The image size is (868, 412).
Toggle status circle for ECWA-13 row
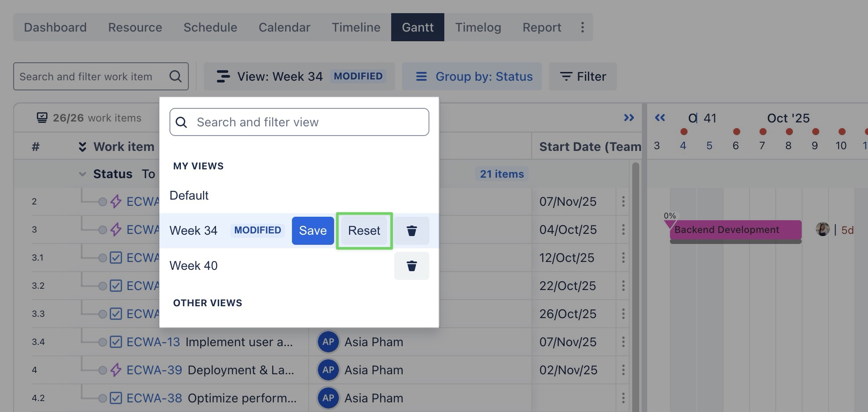pyautogui.click(x=102, y=342)
